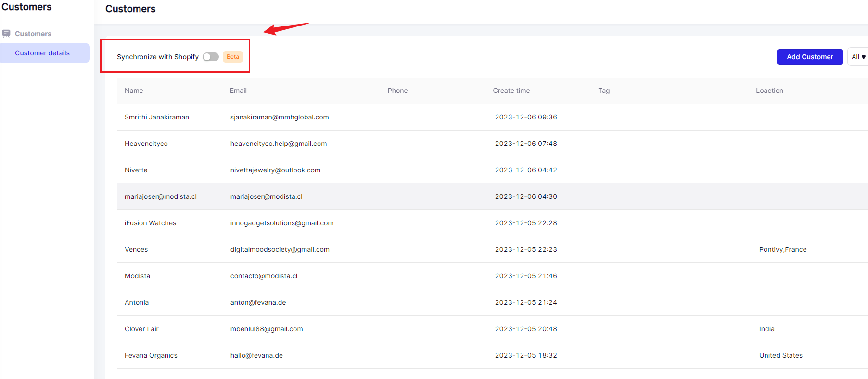This screenshot has height=379, width=868.
Task: Click the Add Customer button
Action: click(x=810, y=57)
